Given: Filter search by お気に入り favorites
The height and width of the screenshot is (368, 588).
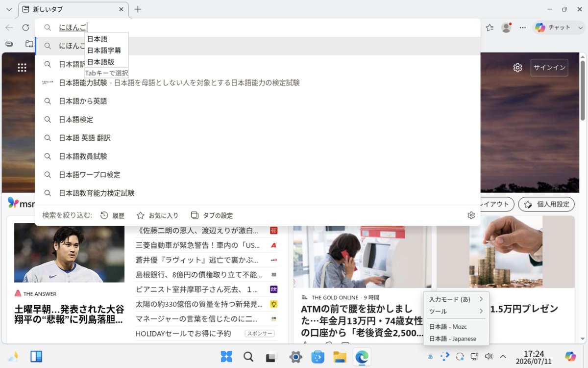Looking at the screenshot, I should click(x=157, y=215).
